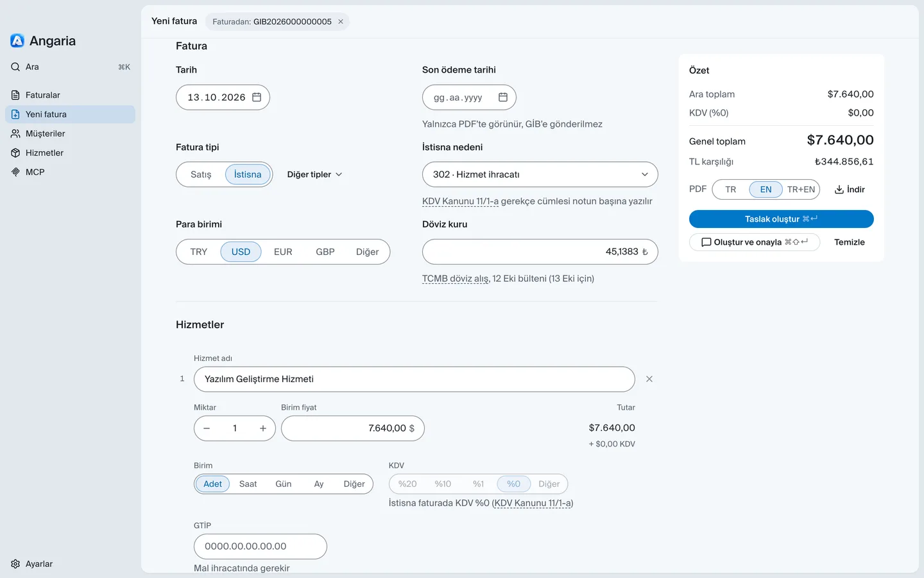Viewport: 924px width, 578px height.
Task: Decrease Miktar with the minus button
Action: pos(207,428)
